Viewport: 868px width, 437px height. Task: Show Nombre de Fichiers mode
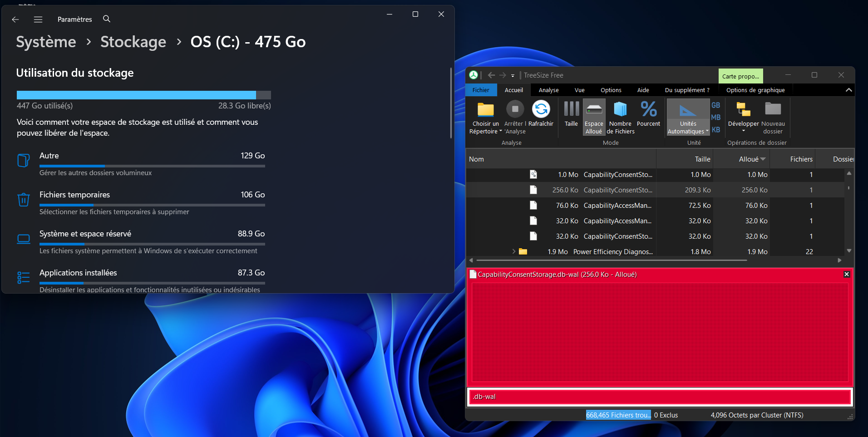pyautogui.click(x=621, y=117)
